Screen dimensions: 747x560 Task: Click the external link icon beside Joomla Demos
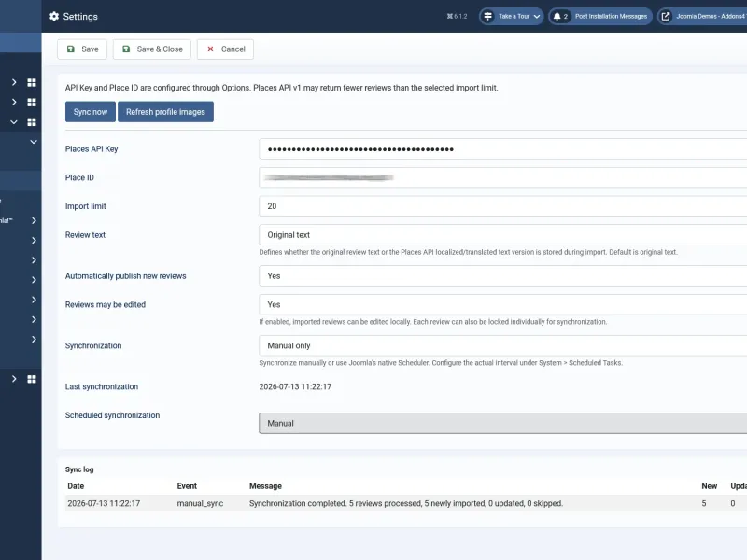(666, 16)
